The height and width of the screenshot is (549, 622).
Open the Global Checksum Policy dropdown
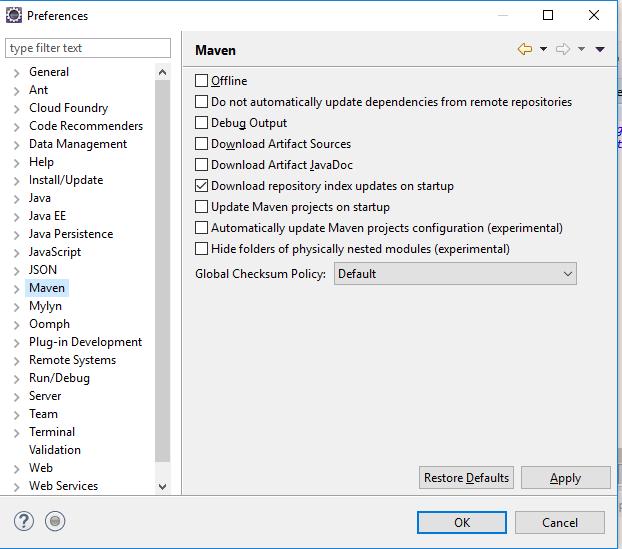(x=455, y=274)
